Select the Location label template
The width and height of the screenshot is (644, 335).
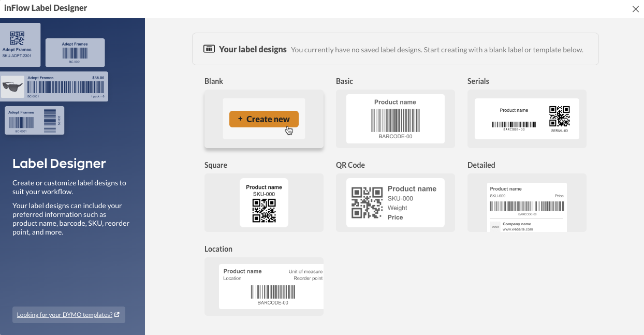[264, 286]
